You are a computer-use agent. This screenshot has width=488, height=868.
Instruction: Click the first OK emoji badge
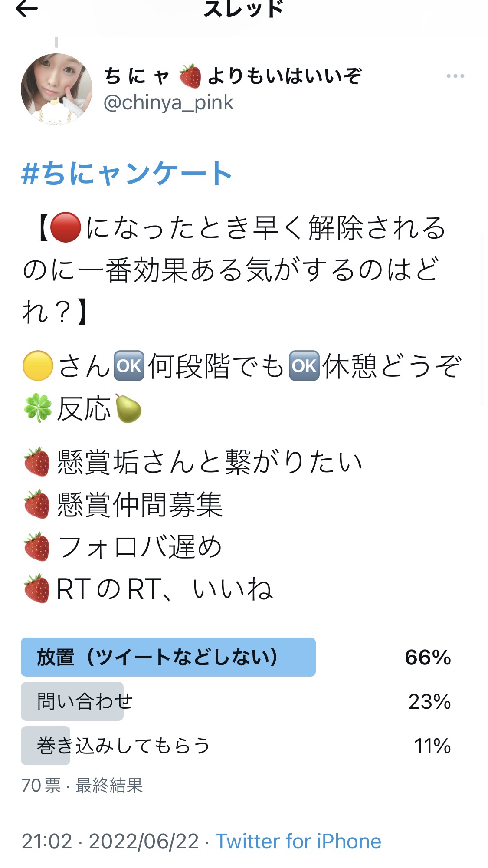pyautogui.click(x=129, y=365)
